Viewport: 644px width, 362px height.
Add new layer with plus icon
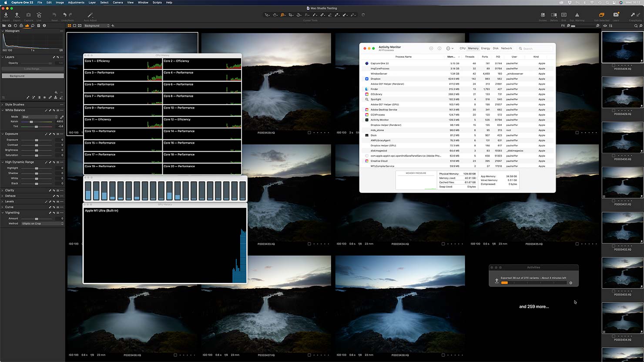pos(56,92)
